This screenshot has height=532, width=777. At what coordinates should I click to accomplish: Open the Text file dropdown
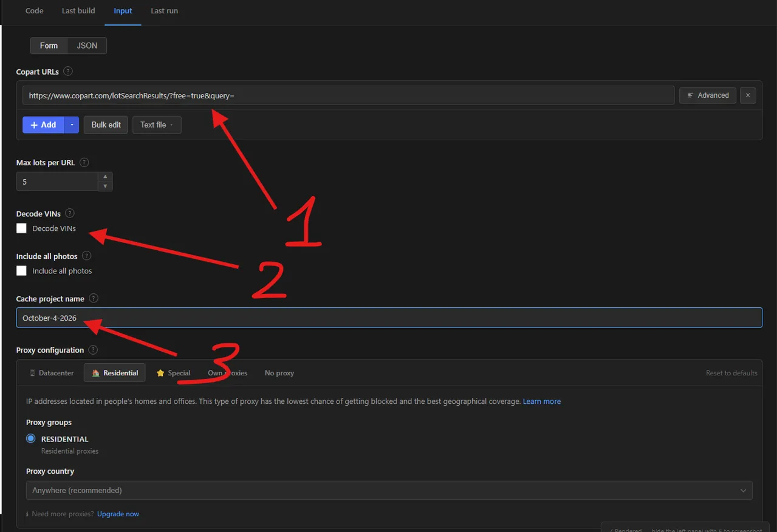(x=157, y=124)
